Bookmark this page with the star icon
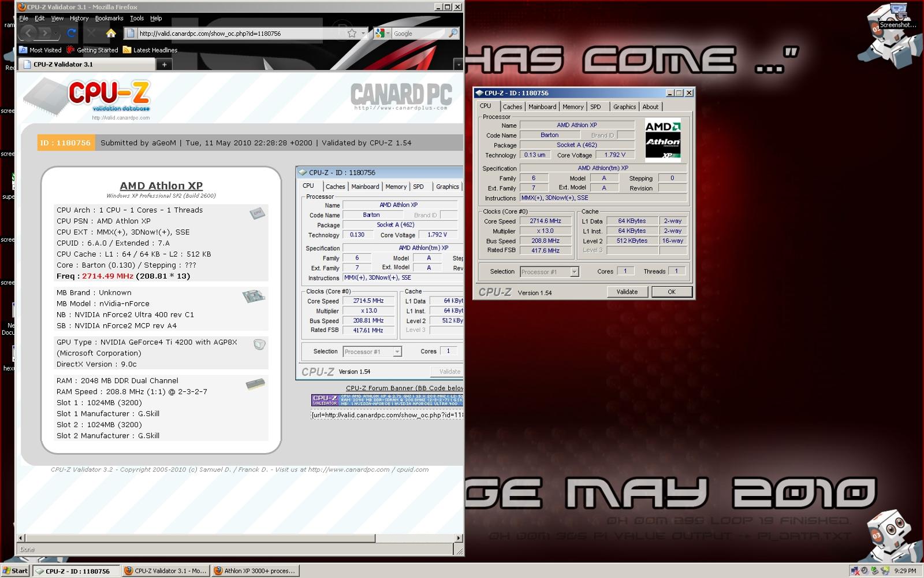This screenshot has height=578, width=924. pyautogui.click(x=352, y=34)
